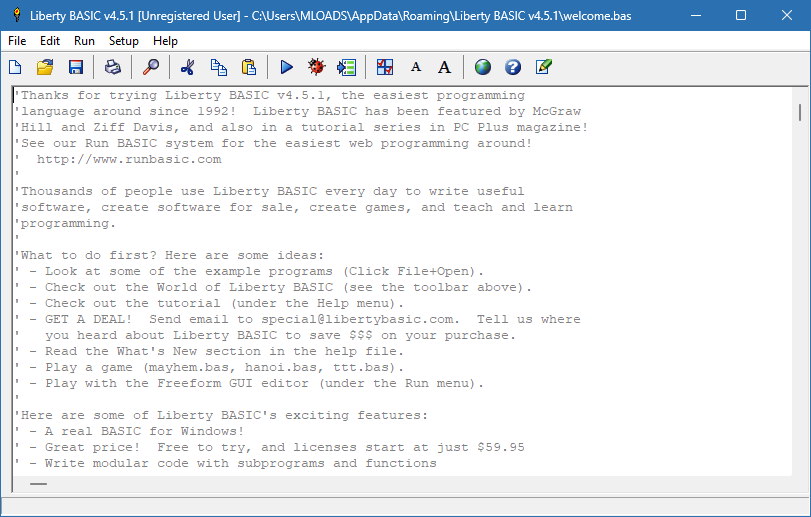Click the line beginning 'Thanks for trying

click(x=269, y=95)
